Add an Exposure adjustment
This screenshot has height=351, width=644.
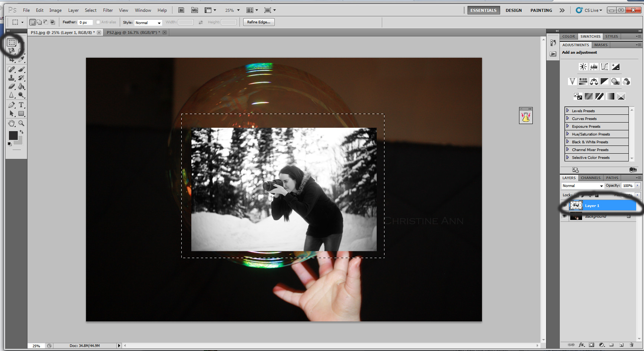[x=615, y=67]
